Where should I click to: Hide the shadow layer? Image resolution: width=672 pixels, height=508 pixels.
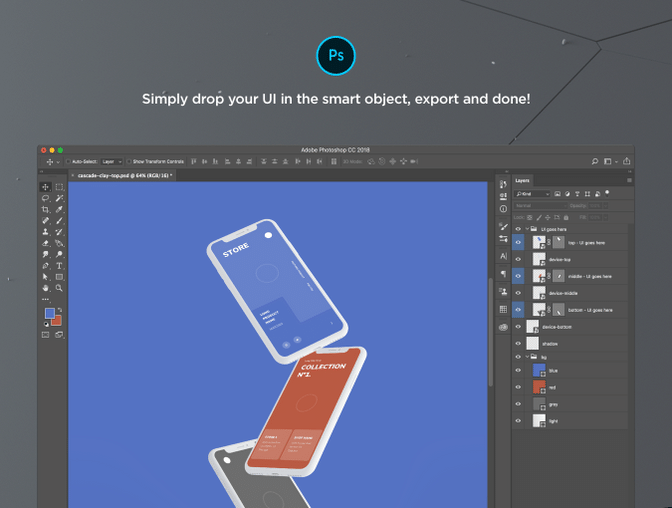coord(518,342)
